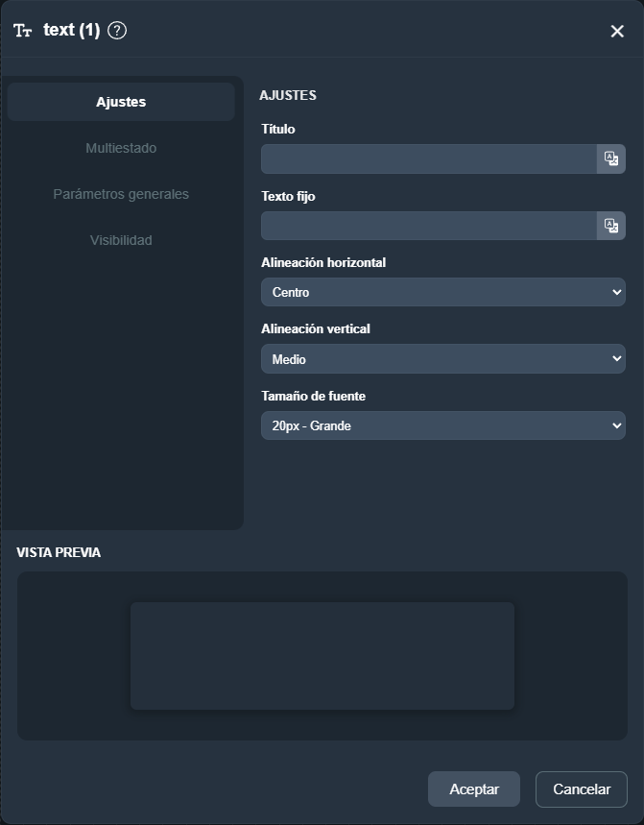Focus the Título input field
Viewport: 644px width, 825px height.
click(428, 158)
